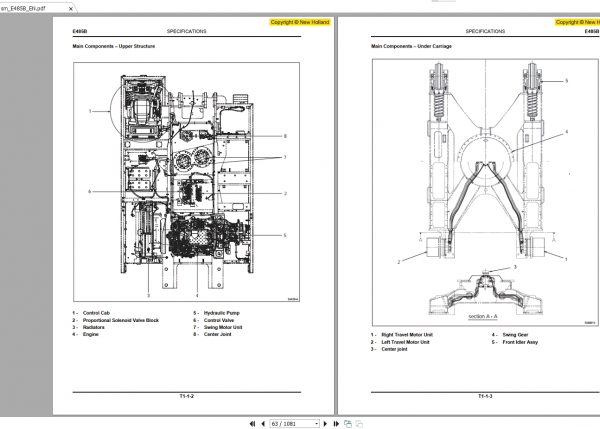Click the upper structure diagram image
The height and width of the screenshot is (429, 600).
[x=186, y=182]
